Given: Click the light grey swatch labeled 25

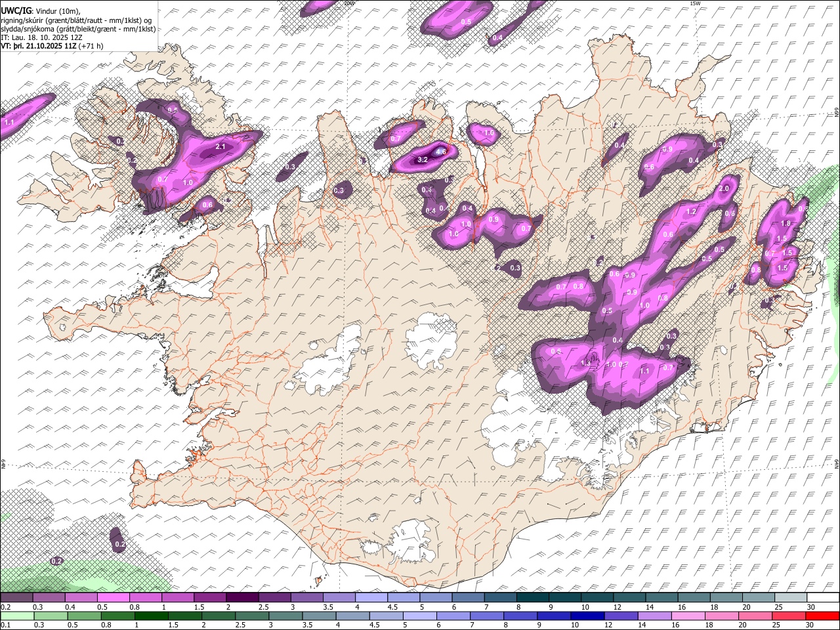Looking at the screenshot, I should click(791, 598).
